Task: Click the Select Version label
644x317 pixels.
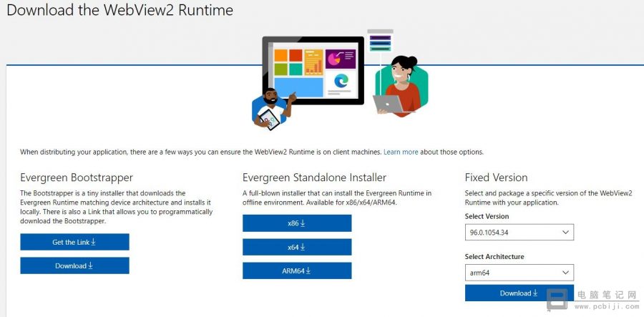Action: click(x=487, y=216)
